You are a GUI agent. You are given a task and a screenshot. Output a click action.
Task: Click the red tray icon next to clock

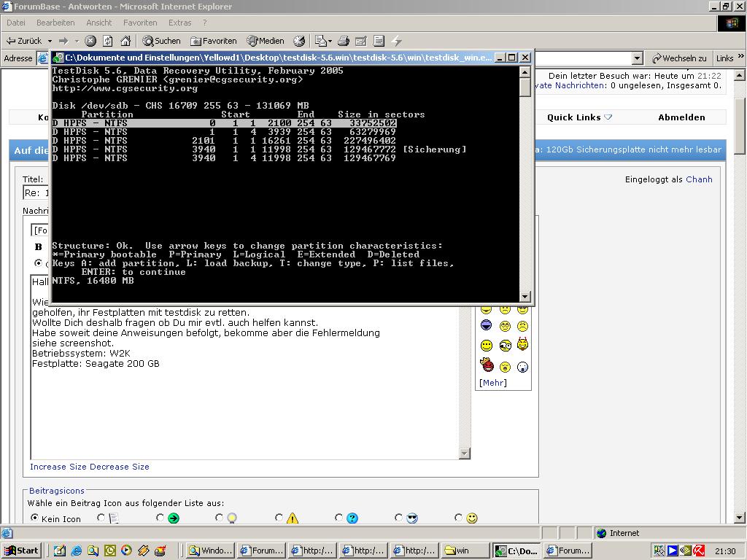tap(700, 551)
